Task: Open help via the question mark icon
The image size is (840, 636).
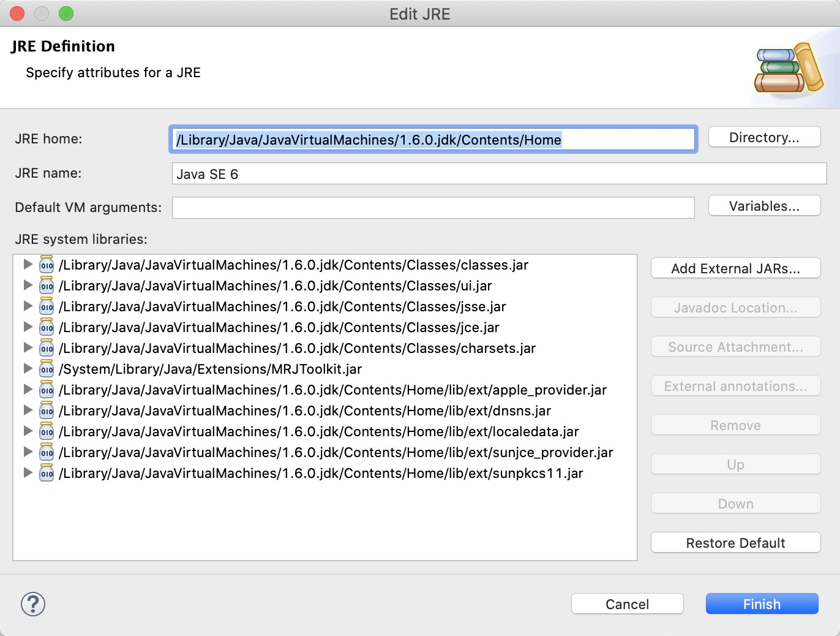Action: (33, 604)
